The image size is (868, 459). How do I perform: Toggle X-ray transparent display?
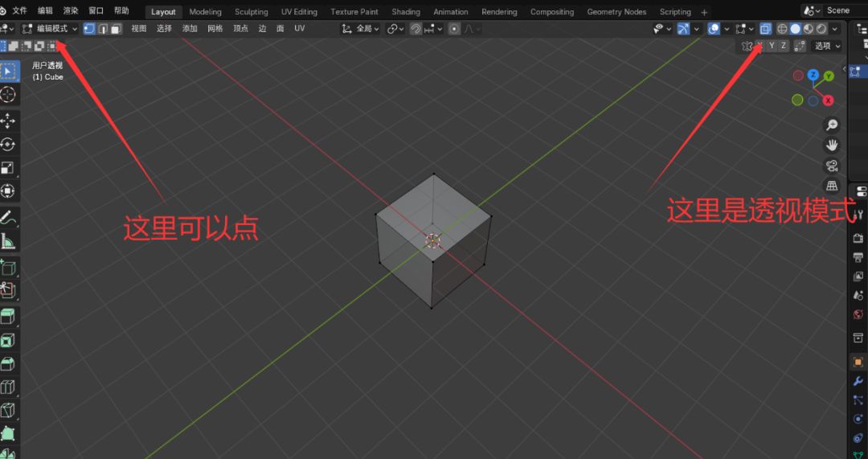coord(765,29)
